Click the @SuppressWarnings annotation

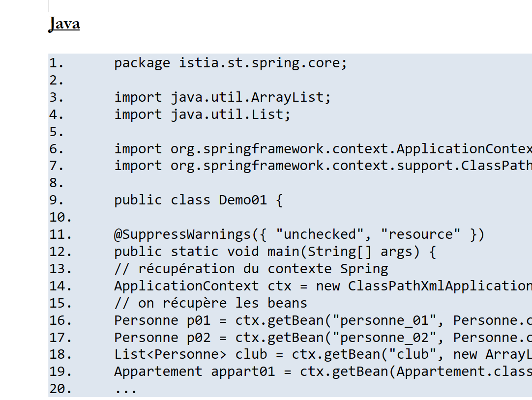coord(186,234)
